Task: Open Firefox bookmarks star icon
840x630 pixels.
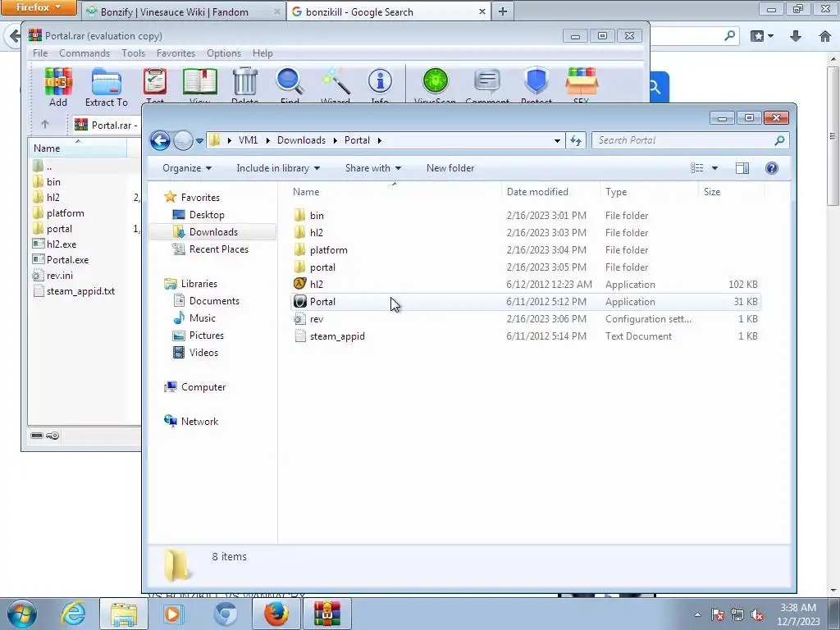Action: (757, 36)
